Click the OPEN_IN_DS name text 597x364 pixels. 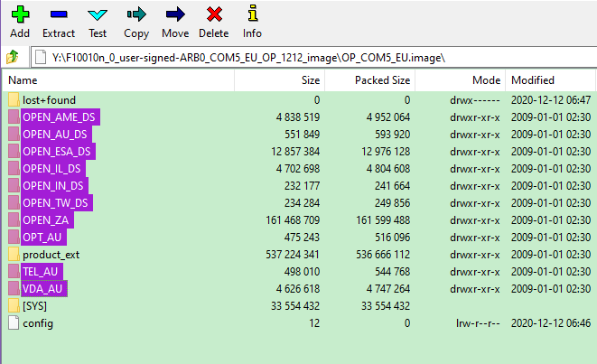click(53, 186)
